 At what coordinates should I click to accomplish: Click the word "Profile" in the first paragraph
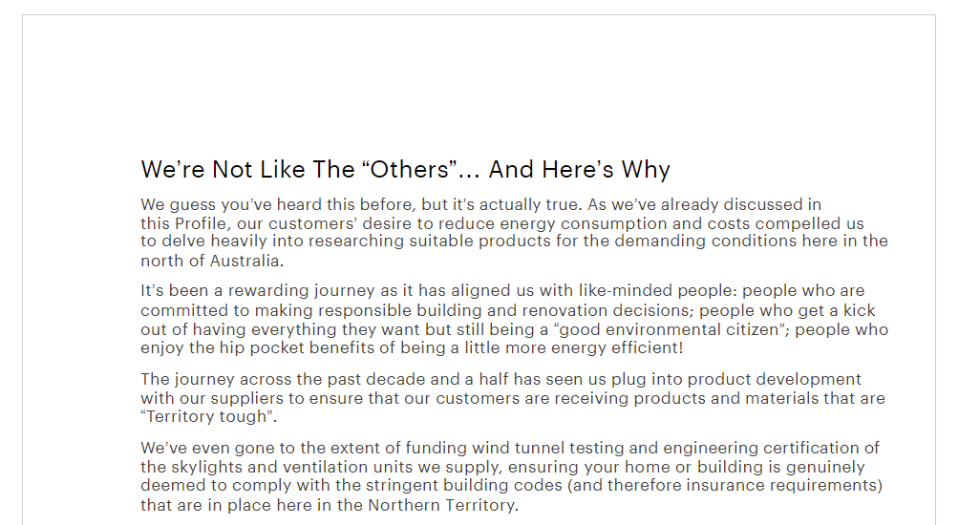[204, 223]
